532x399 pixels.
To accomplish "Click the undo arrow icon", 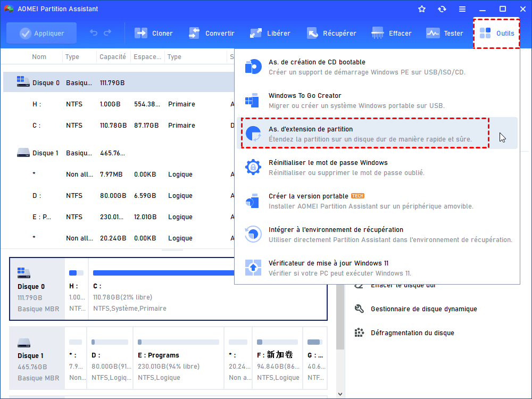I will click(x=94, y=33).
